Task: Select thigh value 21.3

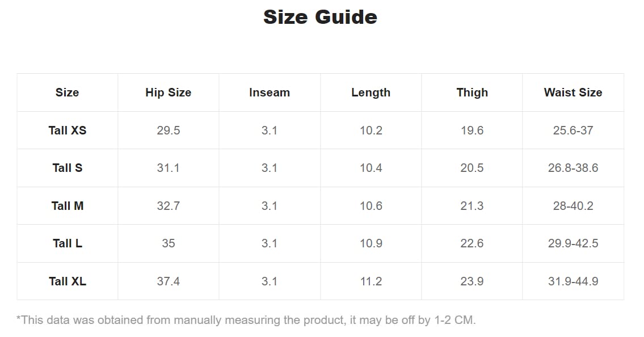Action: click(x=472, y=205)
